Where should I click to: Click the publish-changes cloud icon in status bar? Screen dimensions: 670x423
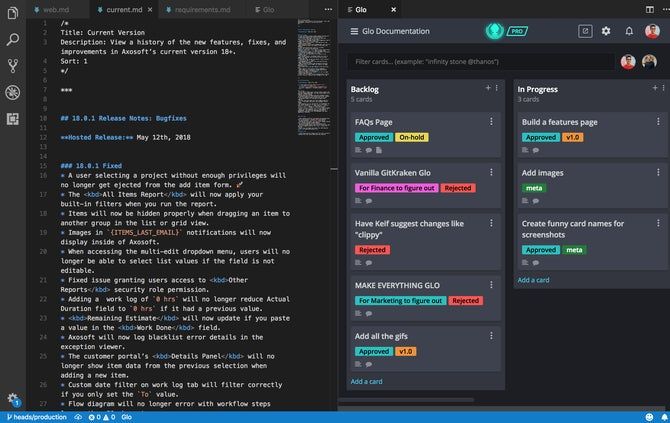point(78,417)
